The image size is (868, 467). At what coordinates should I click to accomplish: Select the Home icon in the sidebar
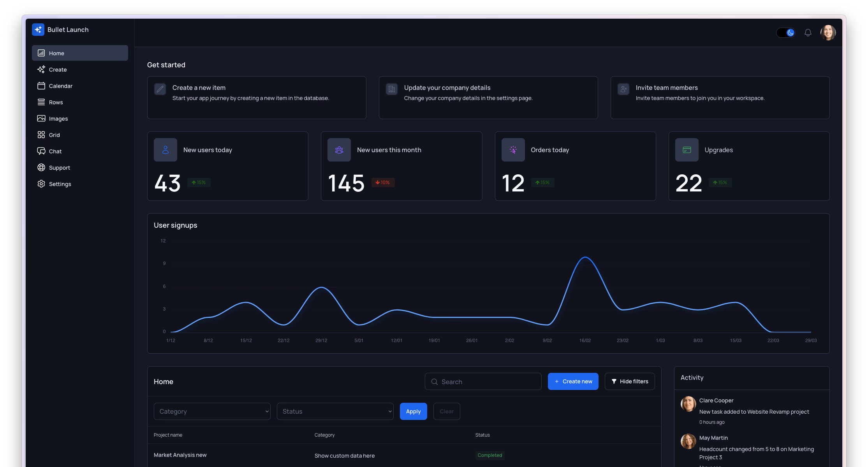pos(41,53)
